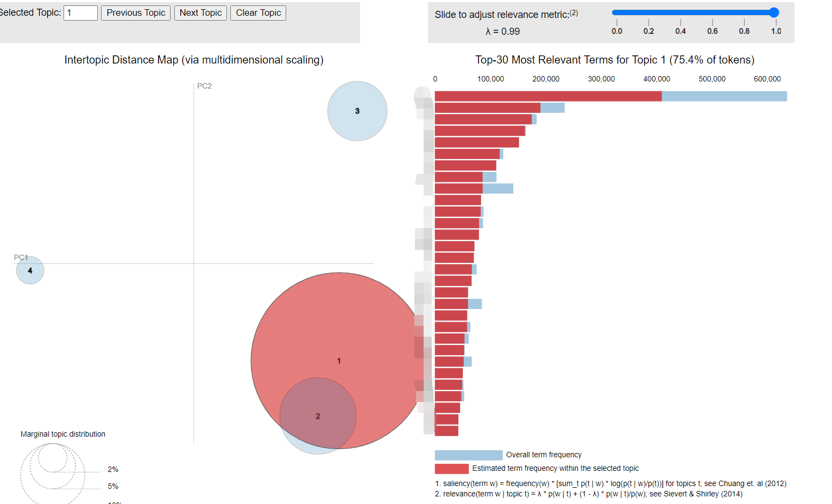Click the 5% marginal distribution label

113,486
